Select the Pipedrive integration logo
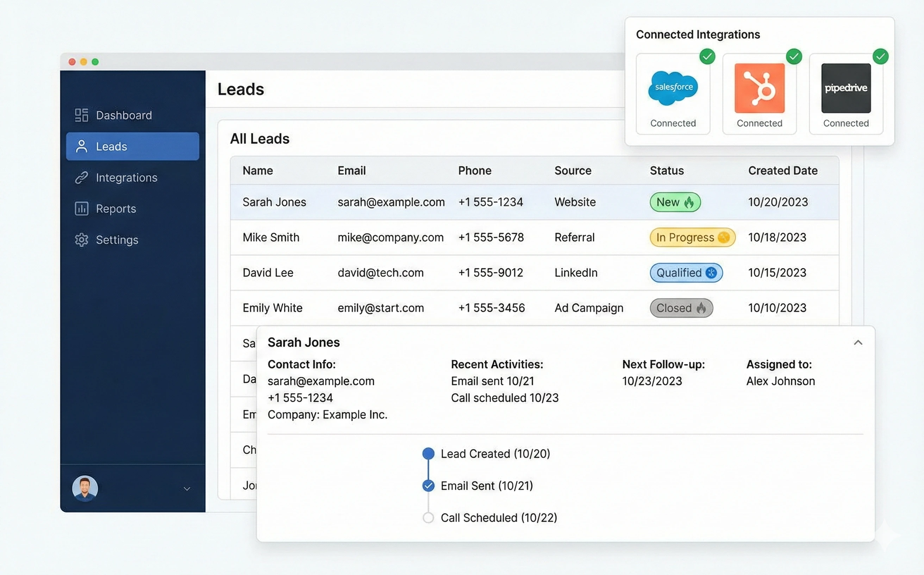 point(845,87)
